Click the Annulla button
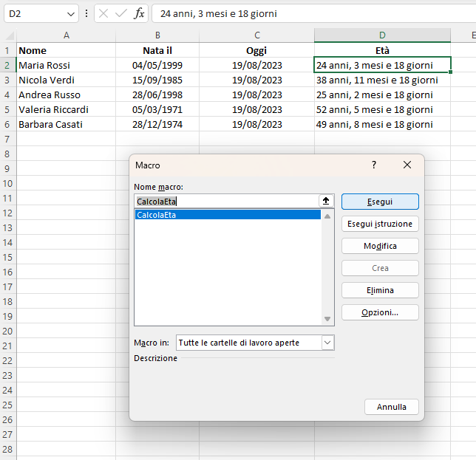This screenshot has height=460, width=476. [392, 407]
